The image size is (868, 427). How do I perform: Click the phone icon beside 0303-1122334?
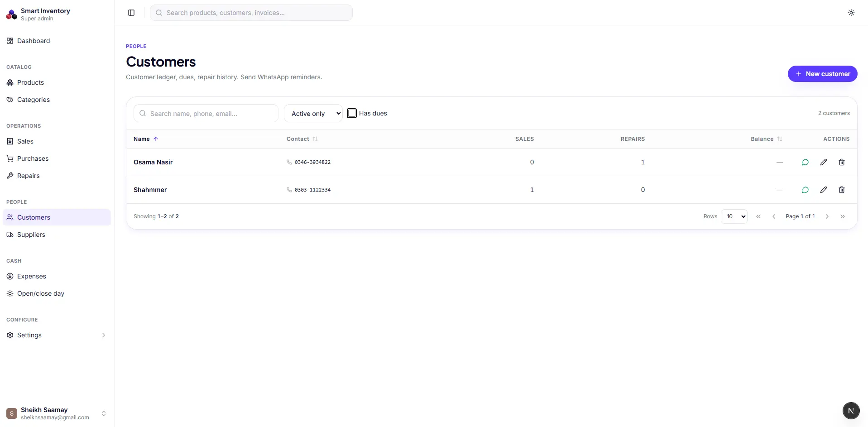[x=289, y=190]
